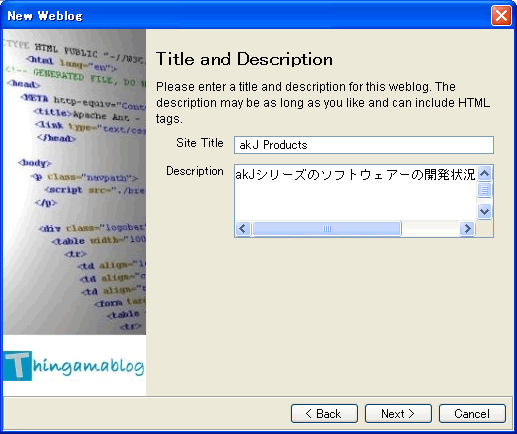517x434 pixels.
Task: Close the New Weblog dialog
Action: pyautogui.click(x=501, y=15)
